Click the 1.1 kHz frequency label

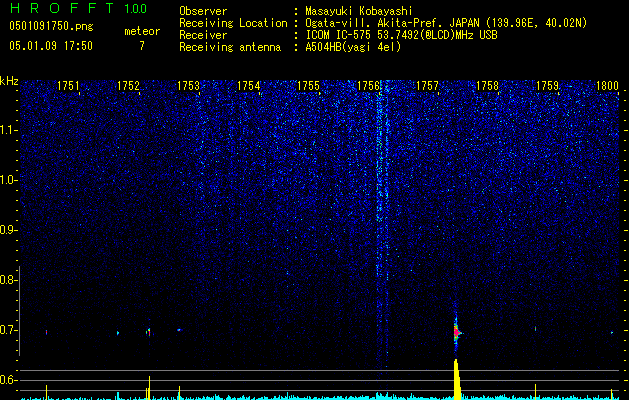click(8, 130)
